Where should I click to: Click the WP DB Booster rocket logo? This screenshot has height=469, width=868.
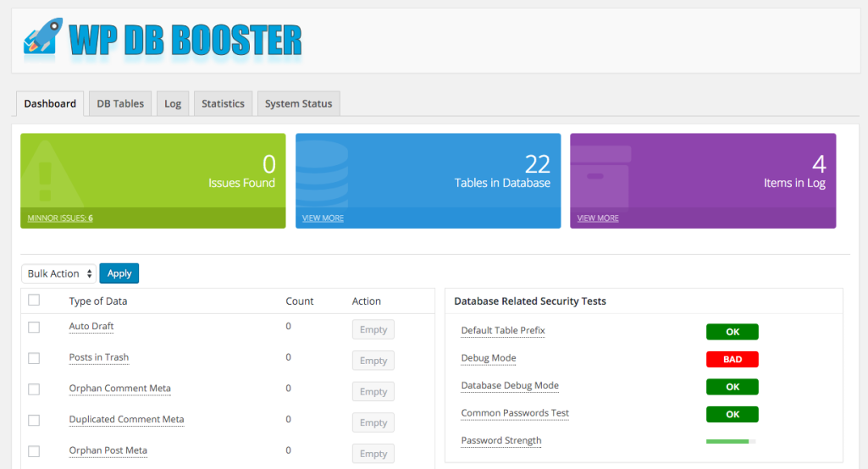[42, 37]
